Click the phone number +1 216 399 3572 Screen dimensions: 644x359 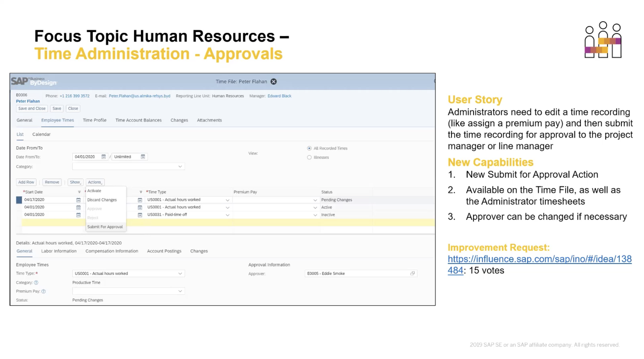point(75,96)
